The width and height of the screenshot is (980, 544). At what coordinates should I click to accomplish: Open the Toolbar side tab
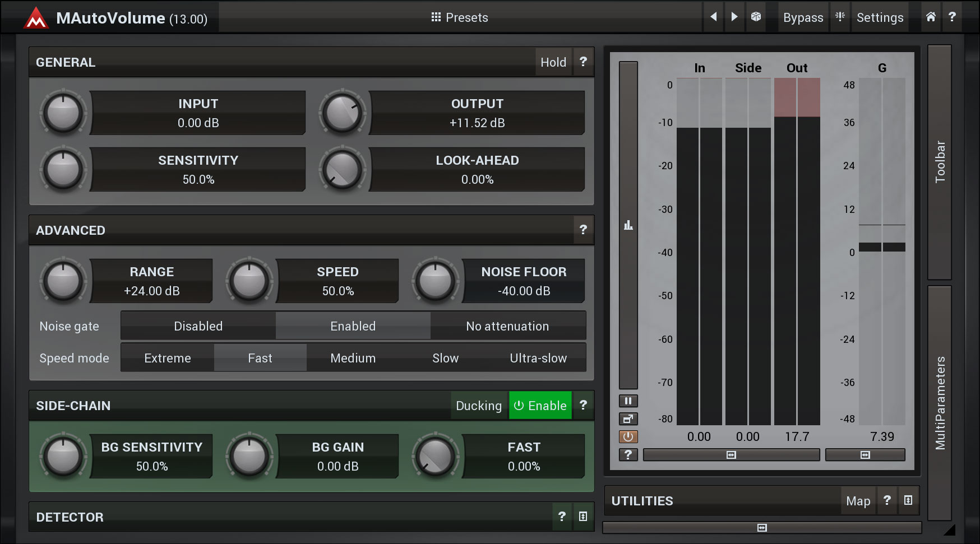940,162
